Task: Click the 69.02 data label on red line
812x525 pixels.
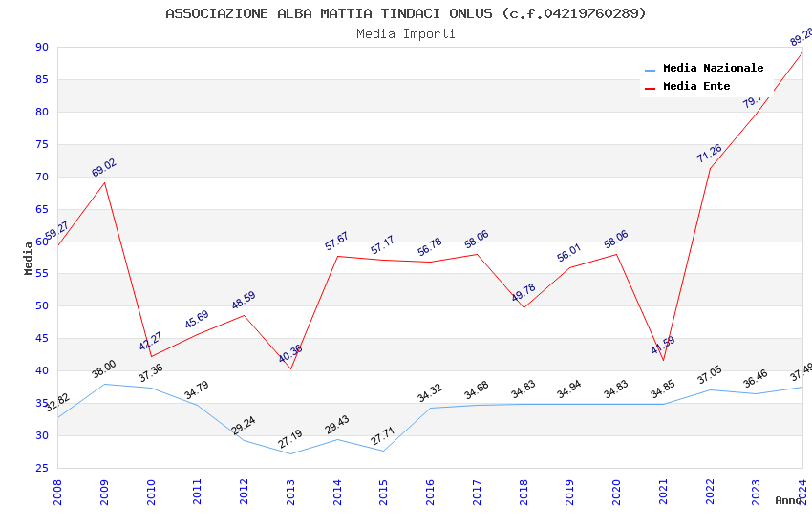Action: [104, 168]
